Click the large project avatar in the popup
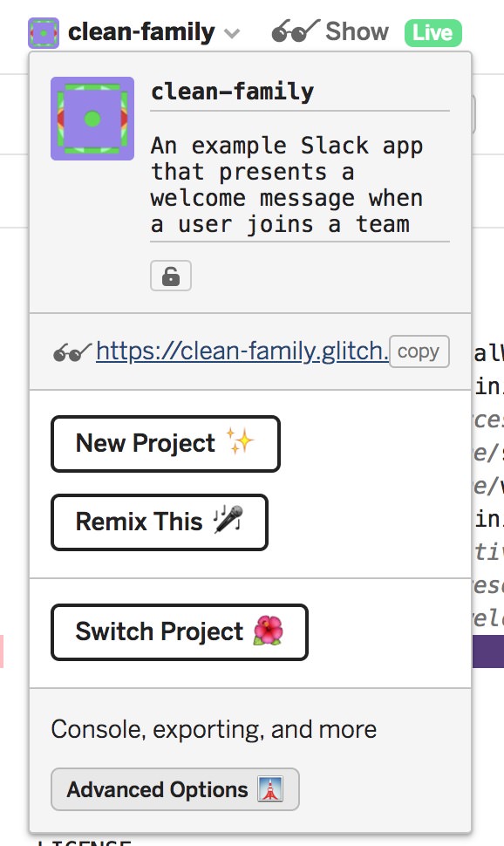 (x=92, y=119)
